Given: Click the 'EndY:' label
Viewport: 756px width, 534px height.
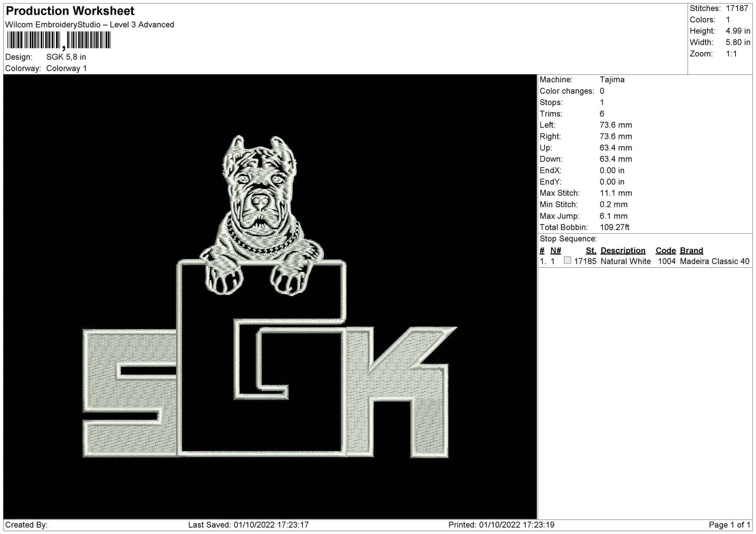Looking at the screenshot, I should (550, 182).
